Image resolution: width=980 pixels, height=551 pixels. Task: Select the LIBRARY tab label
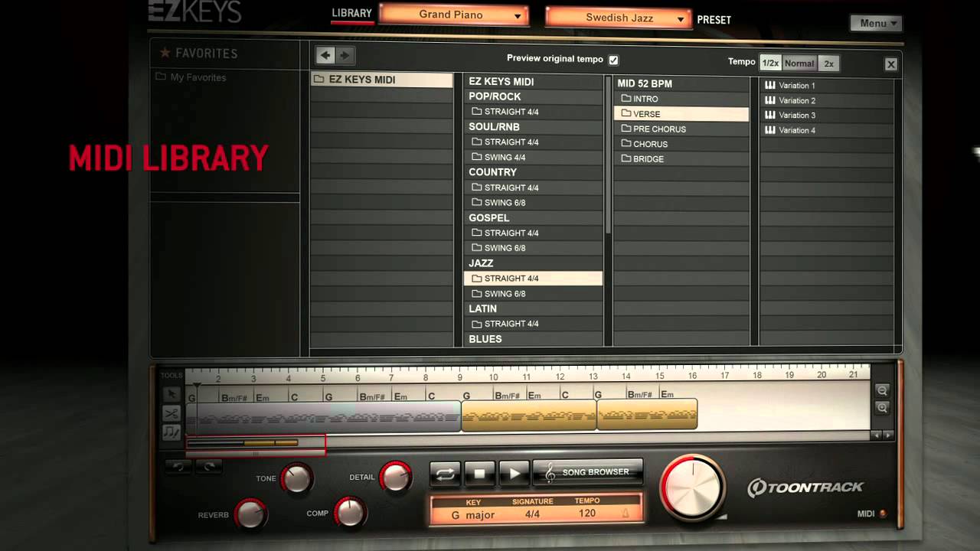click(351, 13)
